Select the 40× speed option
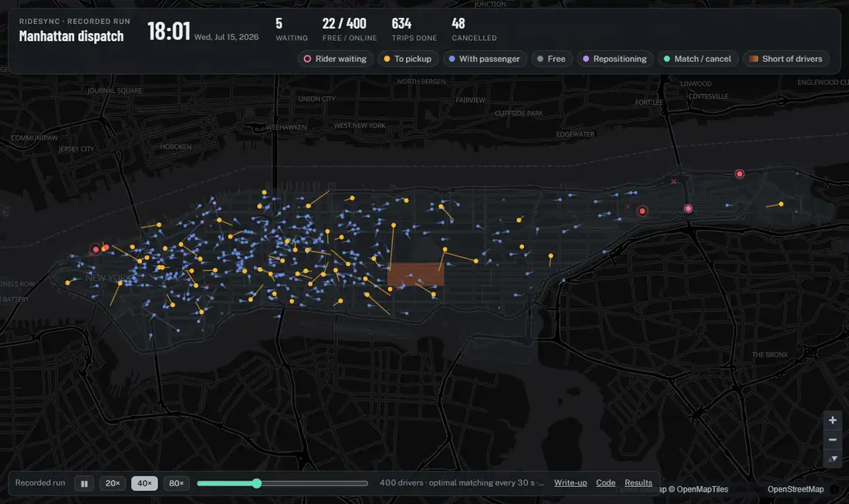The width and height of the screenshot is (849, 504). click(x=144, y=483)
